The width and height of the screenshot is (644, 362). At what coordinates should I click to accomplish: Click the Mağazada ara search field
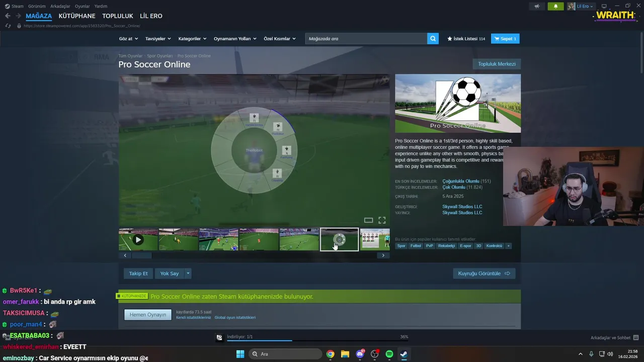pos(366,39)
